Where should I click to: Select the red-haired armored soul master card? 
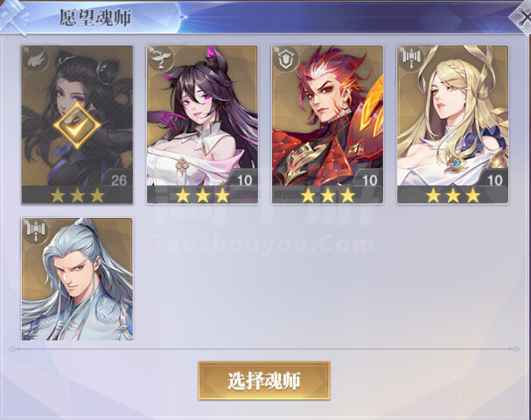tap(327, 124)
